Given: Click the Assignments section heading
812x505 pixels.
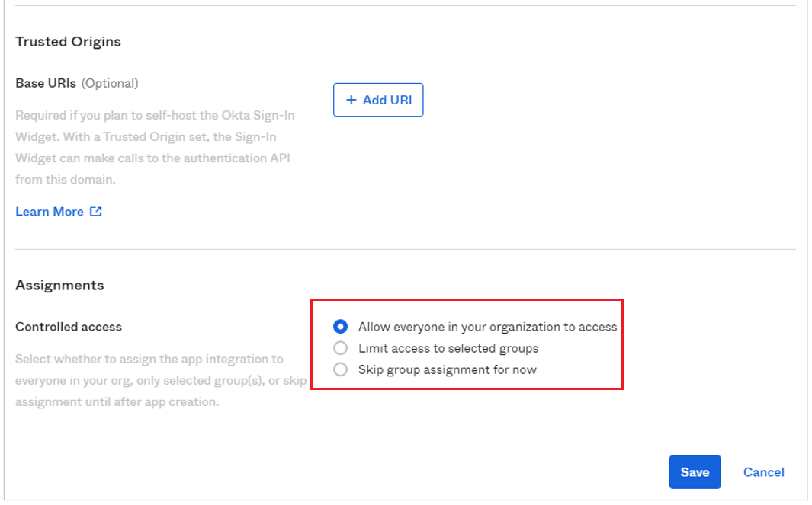Looking at the screenshot, I should (59, 286).
